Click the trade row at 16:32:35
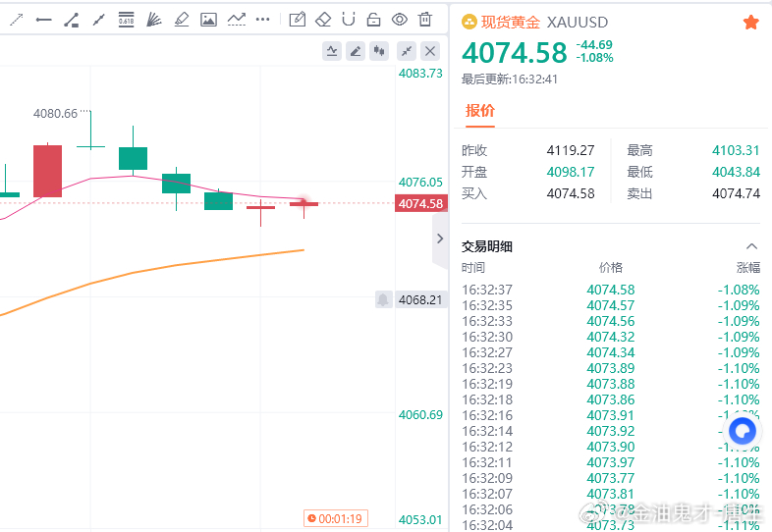 (x=611, y=305)
